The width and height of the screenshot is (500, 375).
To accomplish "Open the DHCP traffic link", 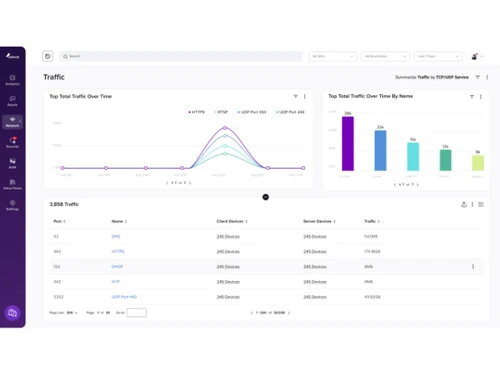I will pos(117,266).
